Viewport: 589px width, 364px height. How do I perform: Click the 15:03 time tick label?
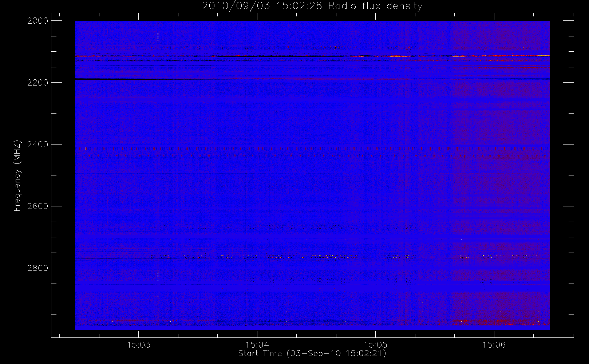(x=139, y=345)
